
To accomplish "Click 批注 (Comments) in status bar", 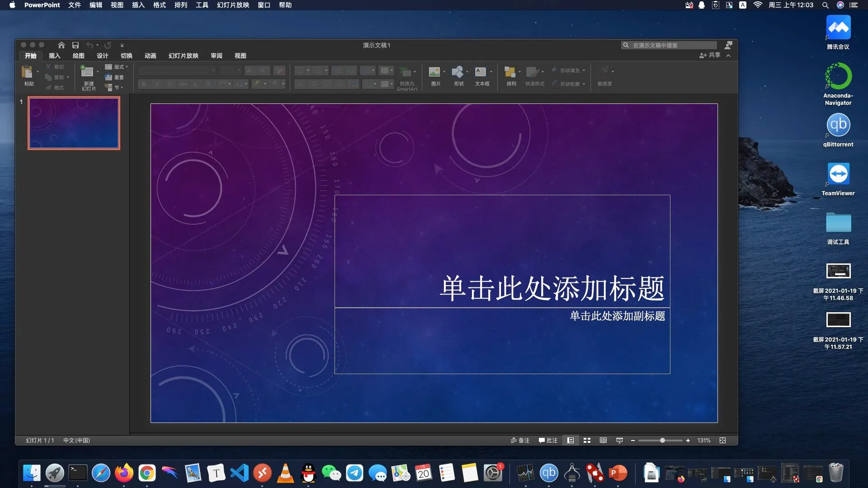I will 548,440.
